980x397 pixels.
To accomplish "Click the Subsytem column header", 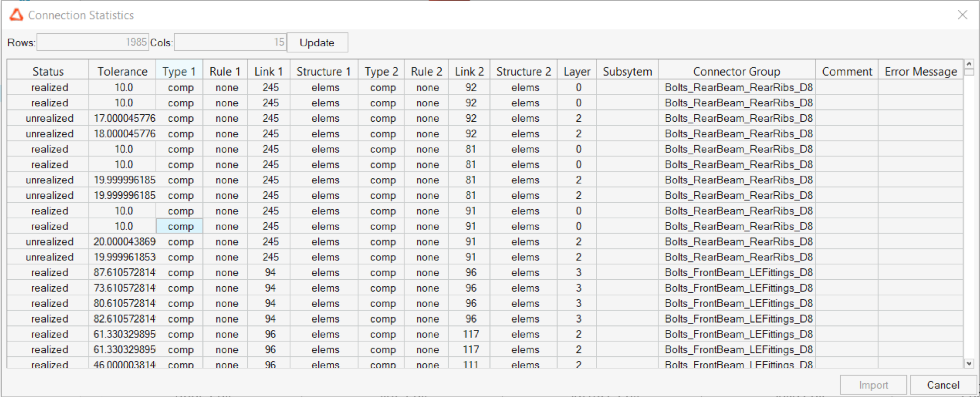I will [627, 72].
